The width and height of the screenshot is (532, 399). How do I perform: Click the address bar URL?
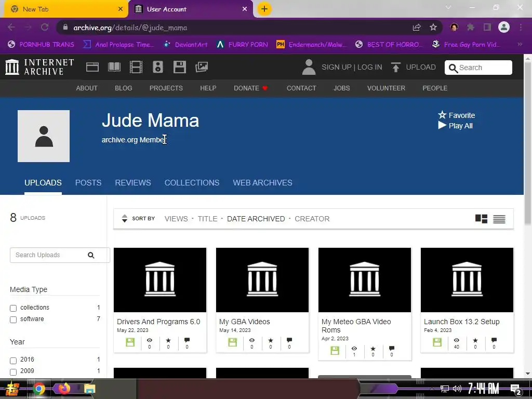[130, 28]
